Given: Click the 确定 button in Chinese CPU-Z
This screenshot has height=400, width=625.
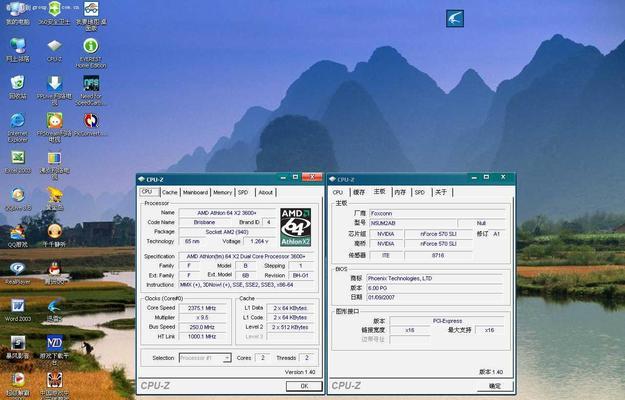Looking at the screenshot, I should pyautogui.click(x=495, y=386).
